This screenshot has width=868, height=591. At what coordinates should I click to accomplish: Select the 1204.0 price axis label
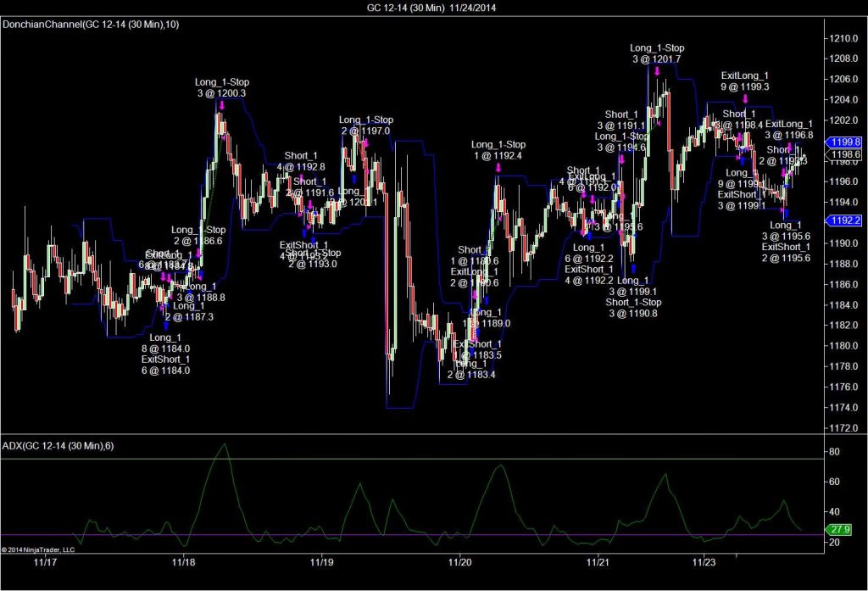point(843,100)
